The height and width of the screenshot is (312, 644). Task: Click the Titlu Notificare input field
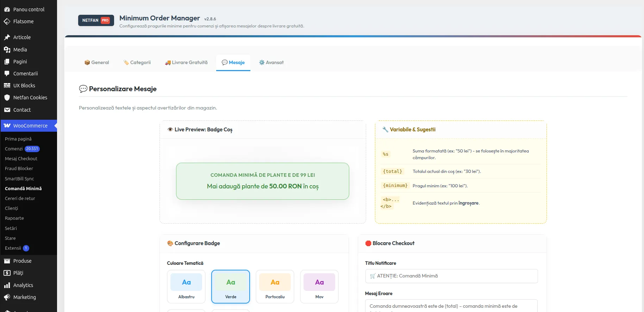(451, 276)
